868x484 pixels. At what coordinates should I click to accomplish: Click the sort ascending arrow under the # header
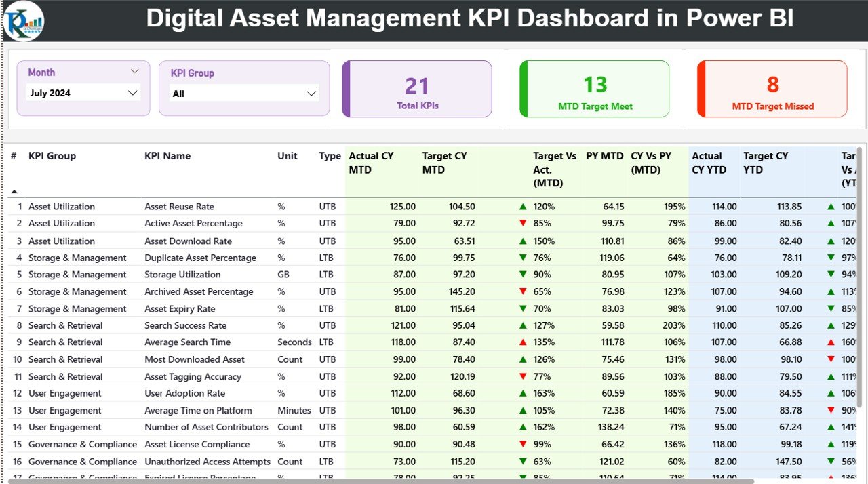(13, 191)
